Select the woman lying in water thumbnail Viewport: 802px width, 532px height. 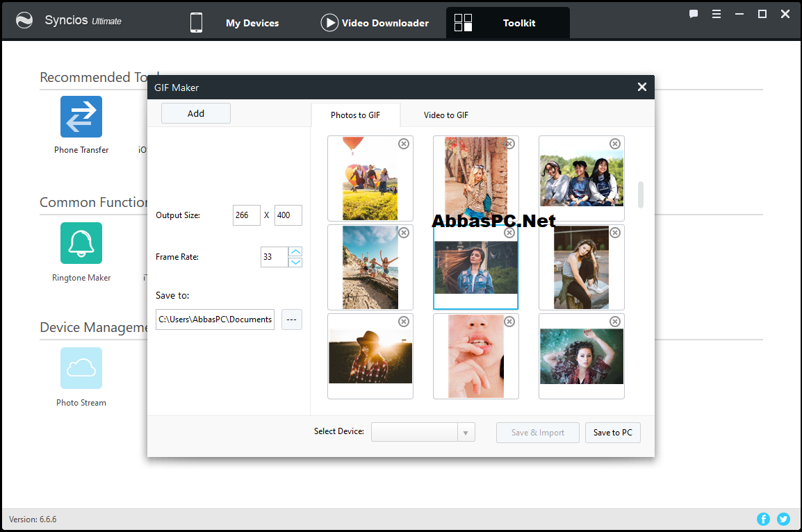[582, 356]
